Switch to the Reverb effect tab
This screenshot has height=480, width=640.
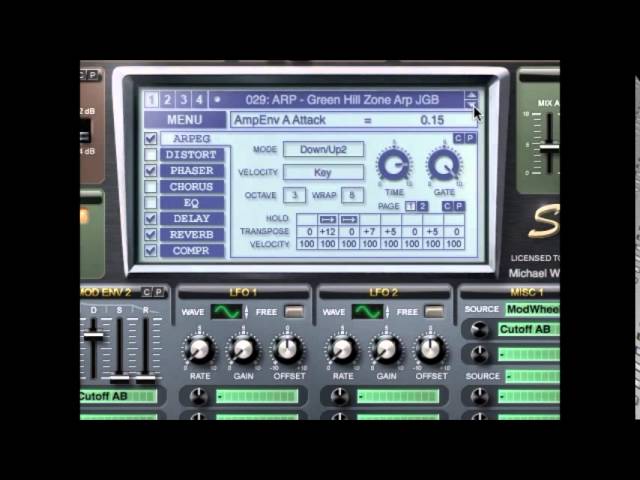point(192,235)
